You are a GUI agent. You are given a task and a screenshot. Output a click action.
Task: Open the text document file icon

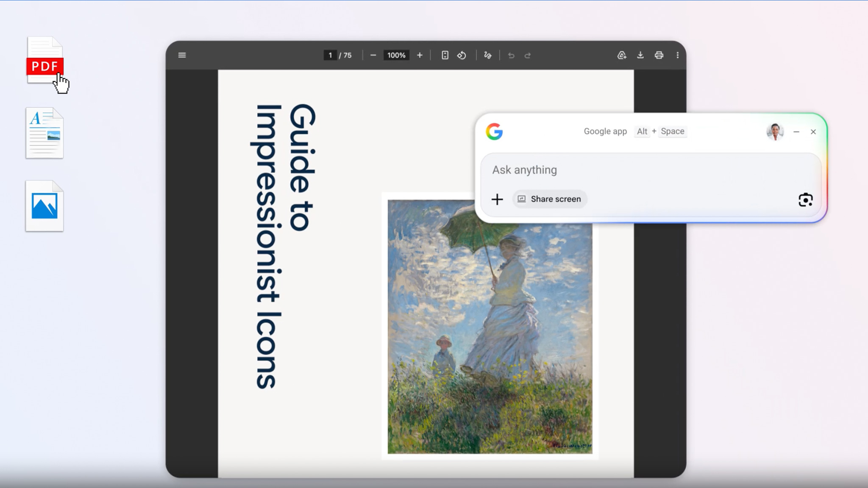coord(45,133)
